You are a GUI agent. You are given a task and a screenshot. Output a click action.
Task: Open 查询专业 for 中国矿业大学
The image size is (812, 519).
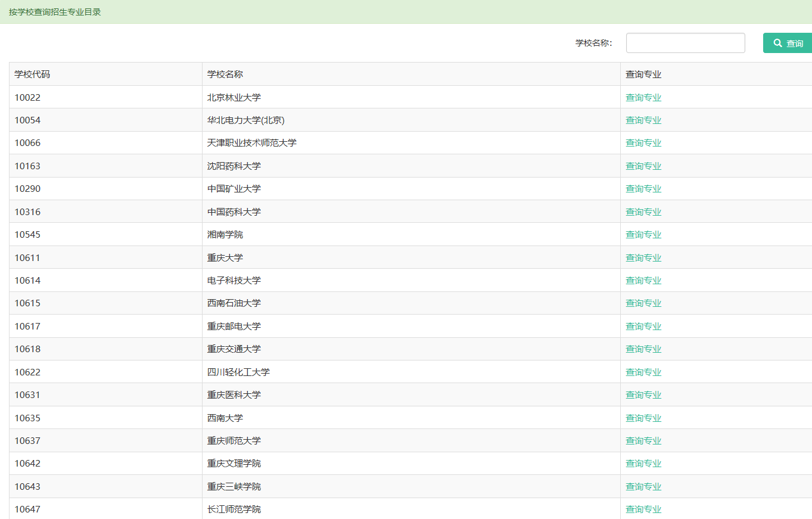click(643, 189)
